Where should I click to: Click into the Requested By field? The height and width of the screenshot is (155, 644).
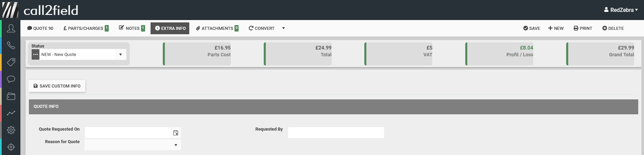pyautogui.click(x=336, y=133)
